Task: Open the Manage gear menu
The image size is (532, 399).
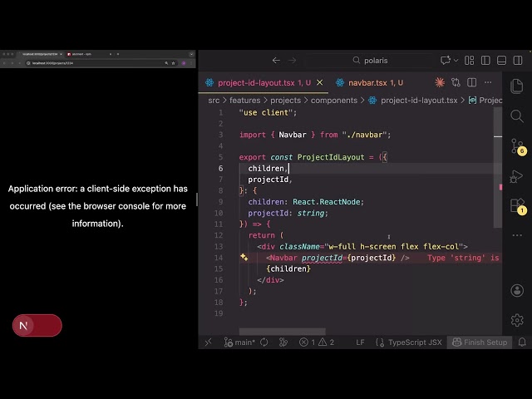Action: click(x=517, y=320)
